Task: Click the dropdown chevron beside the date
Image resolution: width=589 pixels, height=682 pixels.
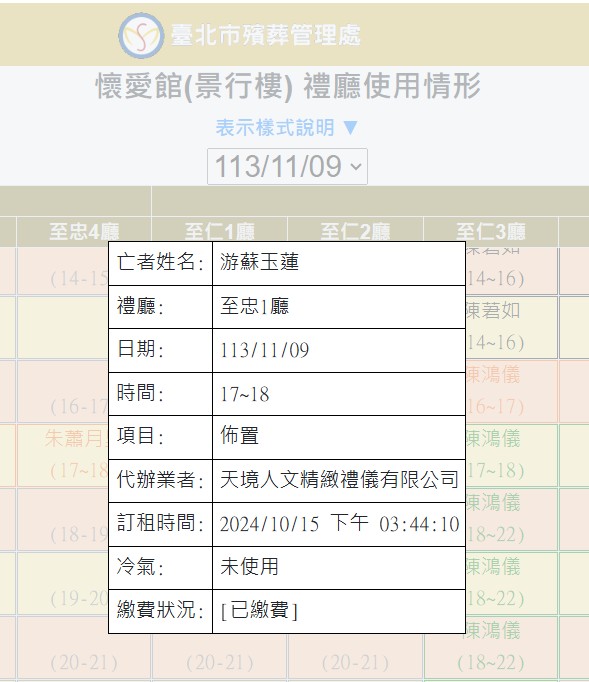Action: [356, 167]
